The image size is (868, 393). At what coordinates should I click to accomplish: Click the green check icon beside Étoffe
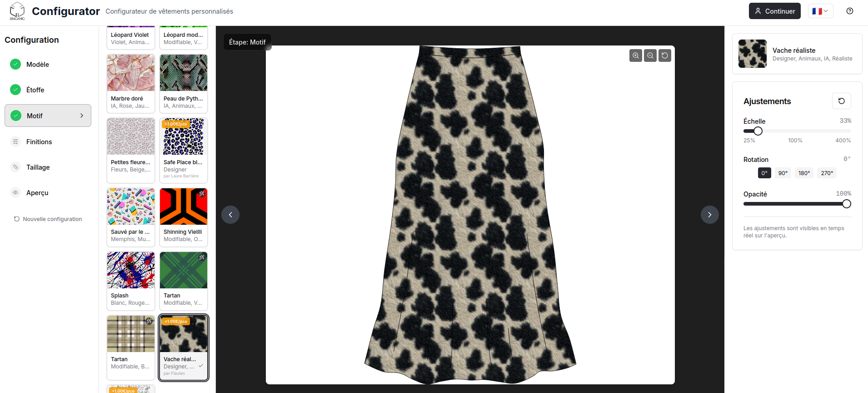15,90
